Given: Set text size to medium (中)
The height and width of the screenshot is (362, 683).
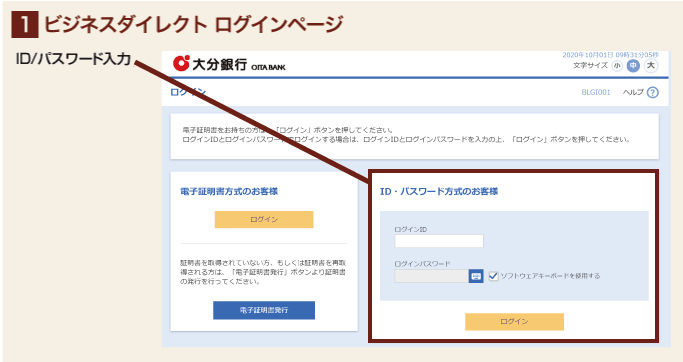Looking at the screenshot, I should pos(633,66).
